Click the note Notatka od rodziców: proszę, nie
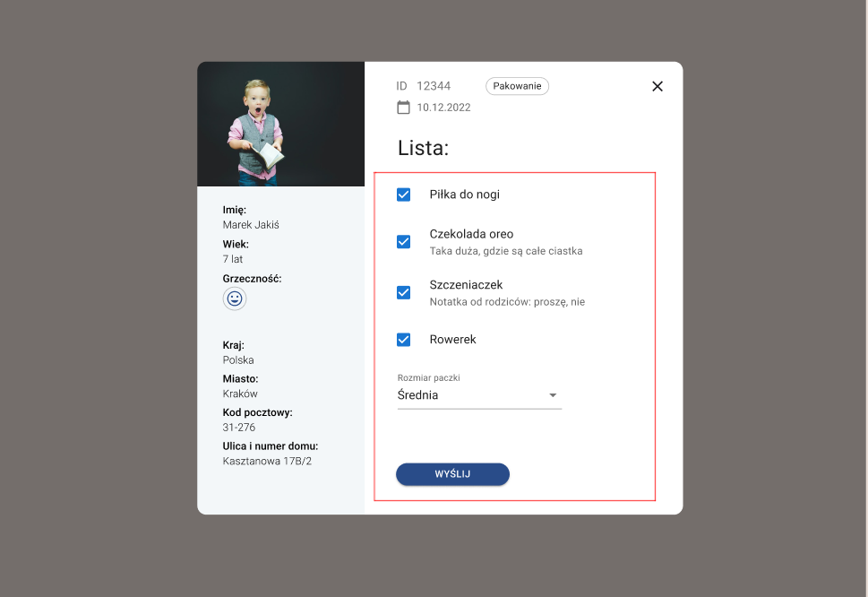The width and height of the screenshot is (868, 597). pyautogui.click(x=507, y=302)
